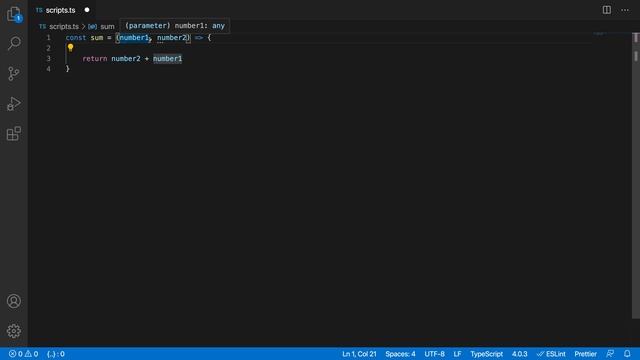Open the Run and Debug view
Viewport: 640px width, 360px height.
tap(14, 104)
